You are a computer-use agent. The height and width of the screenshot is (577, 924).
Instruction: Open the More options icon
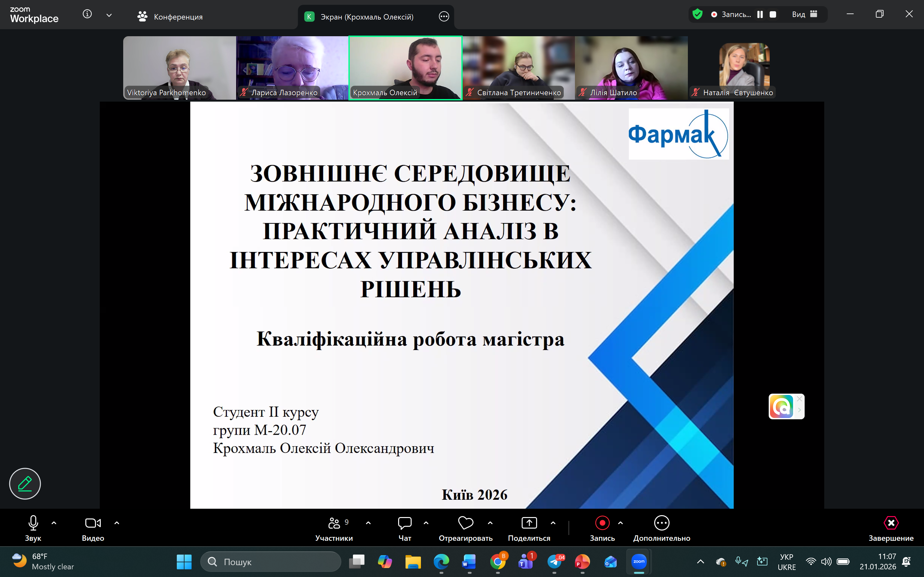pos(661,523)
